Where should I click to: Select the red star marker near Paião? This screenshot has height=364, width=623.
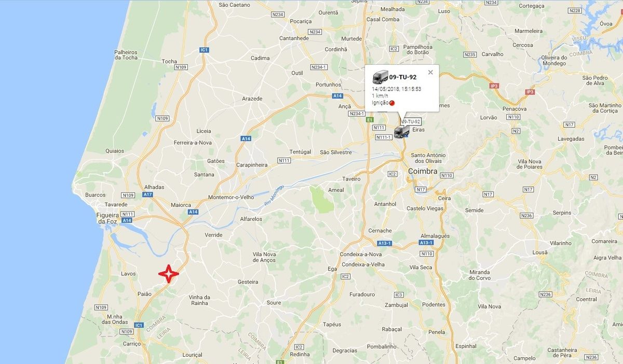click(x=169, y=273)
